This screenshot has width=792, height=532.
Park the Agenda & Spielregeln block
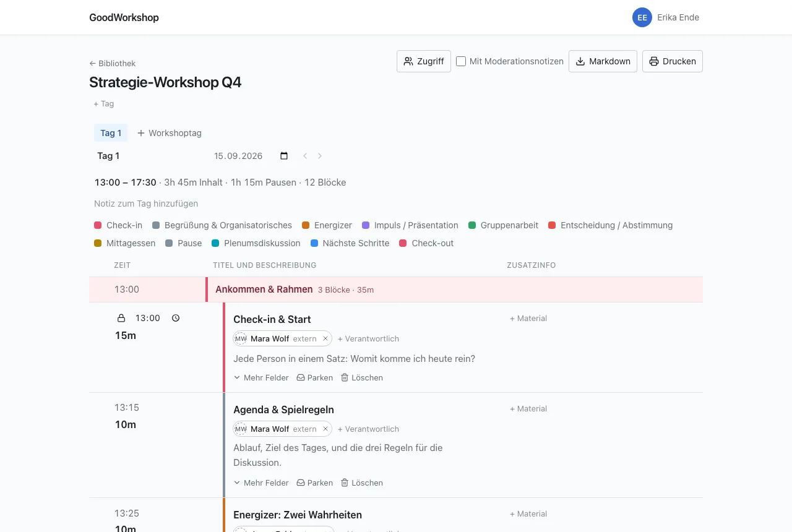pyautogui.click(x=315, y=483)
